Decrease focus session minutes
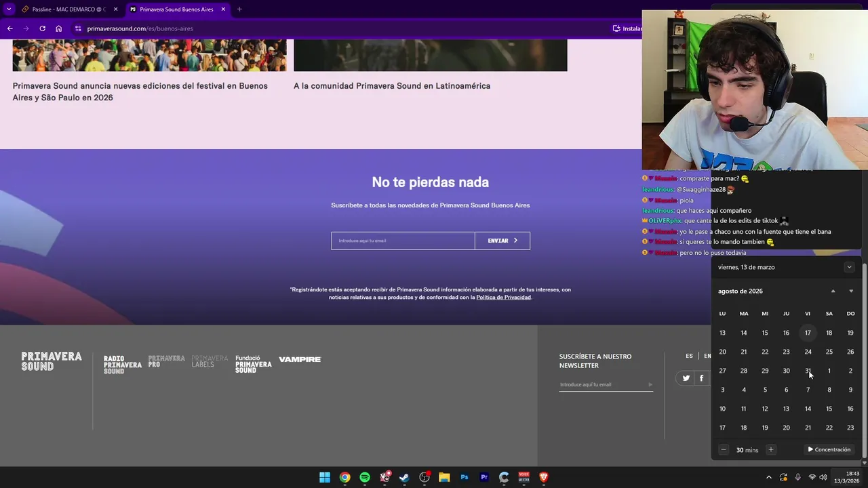 coord(724,449)
